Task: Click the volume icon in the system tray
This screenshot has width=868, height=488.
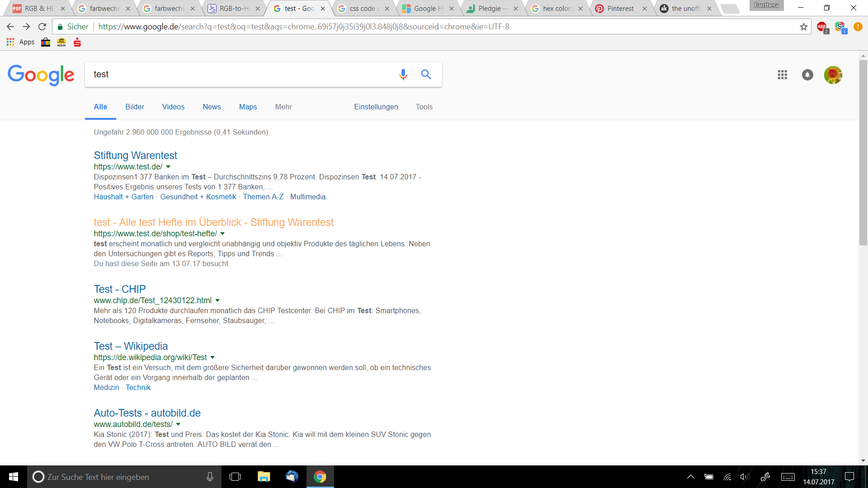Action: point(745,477)
